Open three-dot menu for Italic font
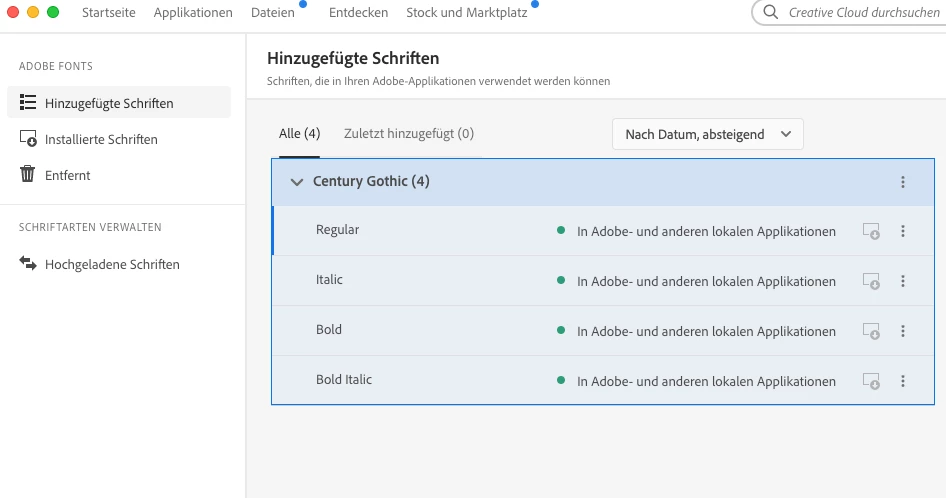 [903, 281]
